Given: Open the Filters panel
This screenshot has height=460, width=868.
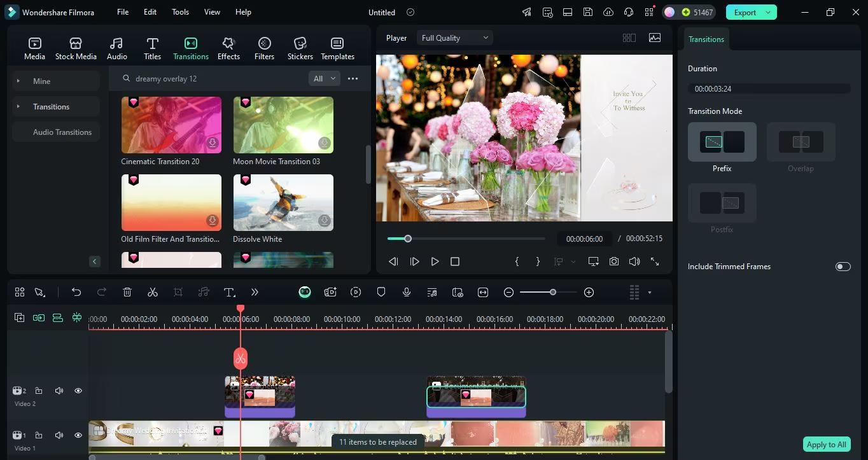Looking at the screenshot, I should (264, 48).
